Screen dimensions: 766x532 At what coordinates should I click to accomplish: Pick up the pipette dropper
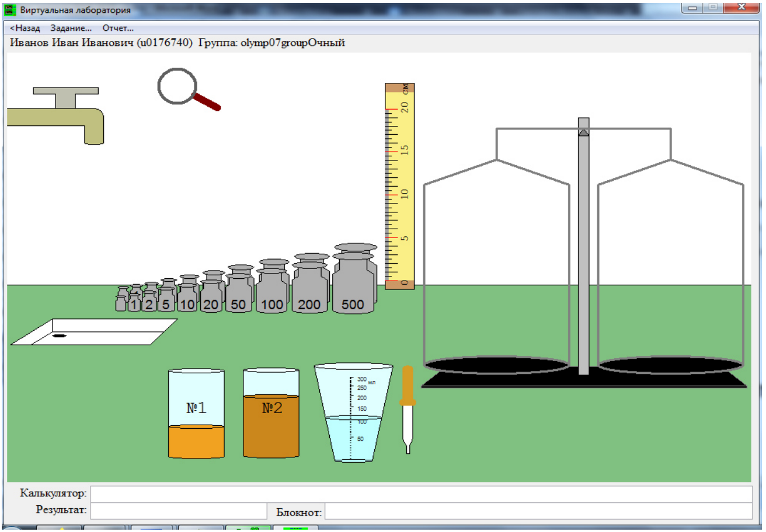click(408, 409)
